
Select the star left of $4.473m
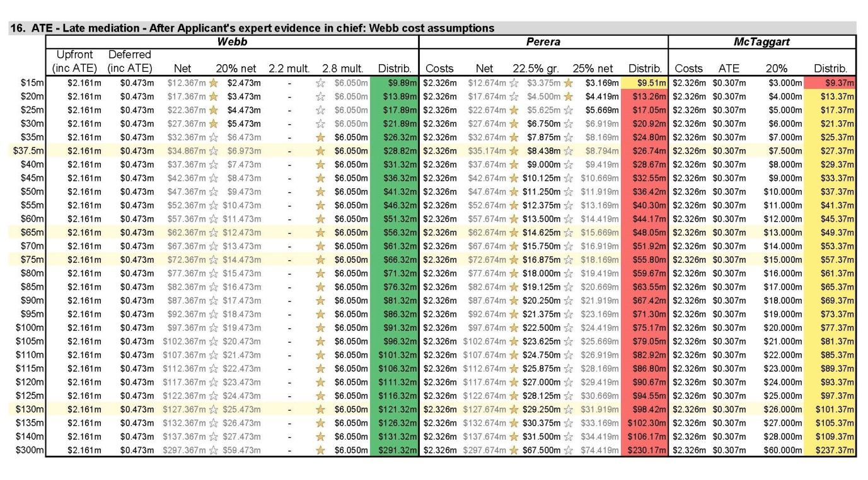tap(213, 110)
